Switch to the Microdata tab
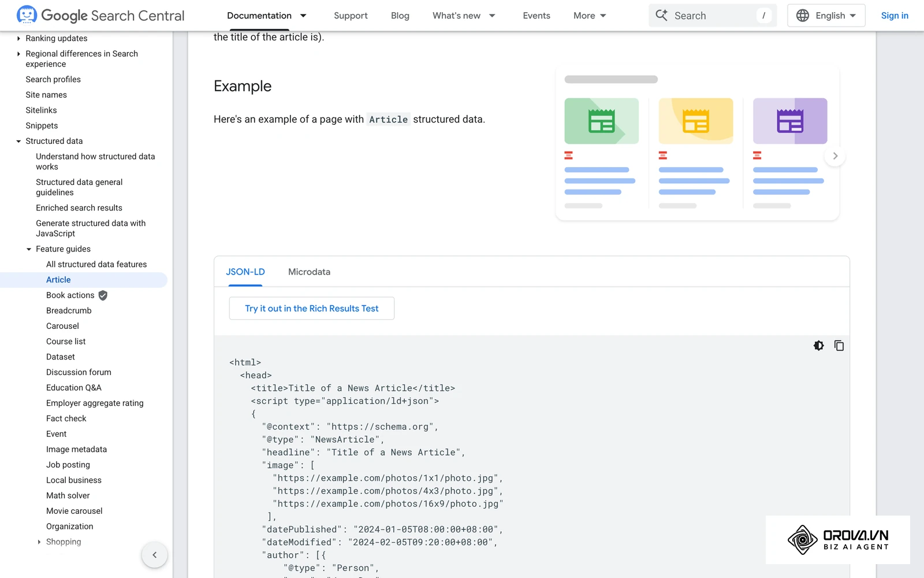This screenshot has height=578, width=924. coord(309,272)
